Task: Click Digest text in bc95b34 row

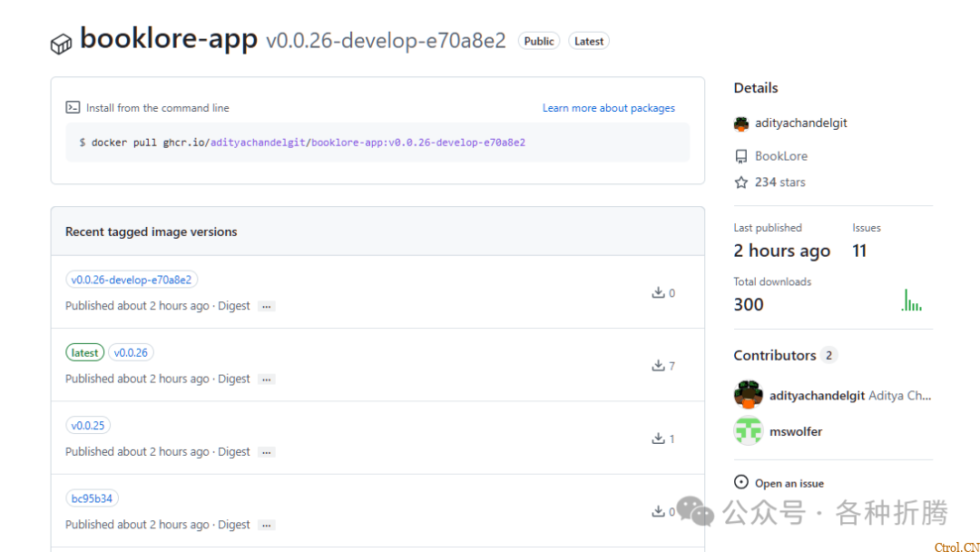Action: pyautogui.click(x=234, y=525)
